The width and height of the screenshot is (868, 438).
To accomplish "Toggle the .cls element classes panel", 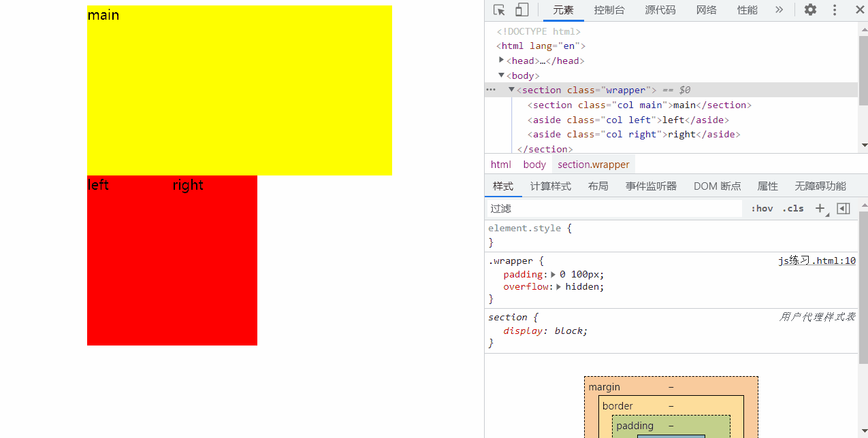I will tap(792, 208).
